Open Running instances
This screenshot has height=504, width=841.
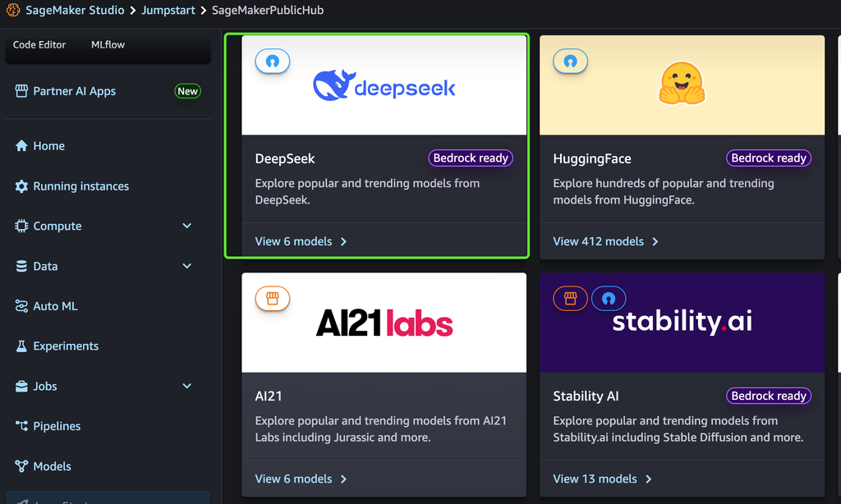tap(81, 186)
